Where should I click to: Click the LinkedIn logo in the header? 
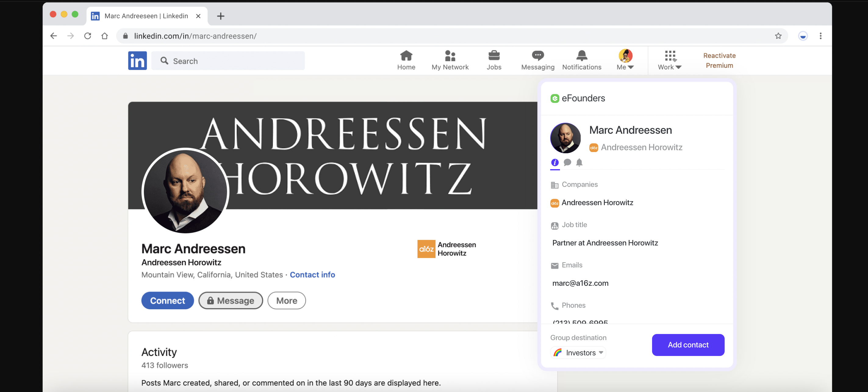click(137, 61)
